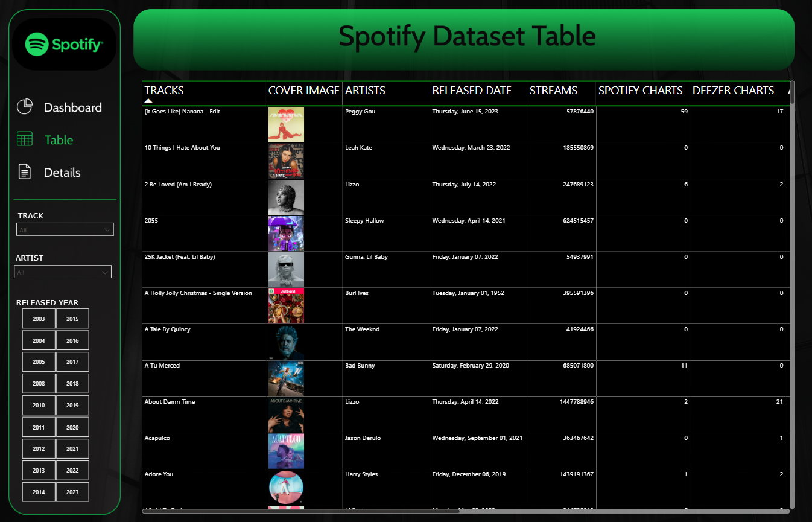
Task: Click the document icon beside Details
Action: coord(24,172)
